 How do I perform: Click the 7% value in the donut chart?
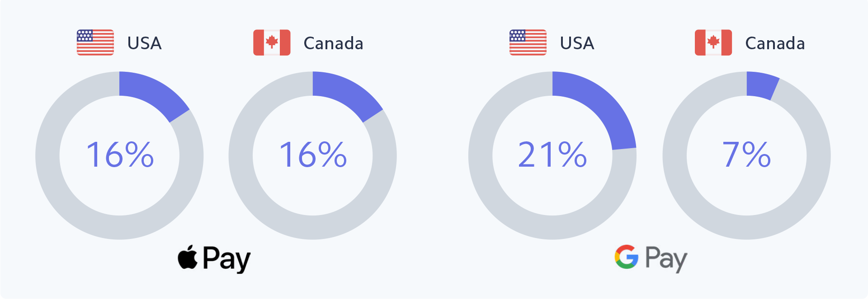click(746, 155)
